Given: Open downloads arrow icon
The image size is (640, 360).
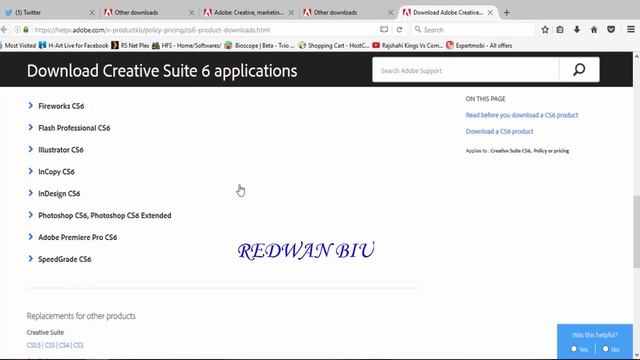Looking at the screenshot, I should click(577, 29).
